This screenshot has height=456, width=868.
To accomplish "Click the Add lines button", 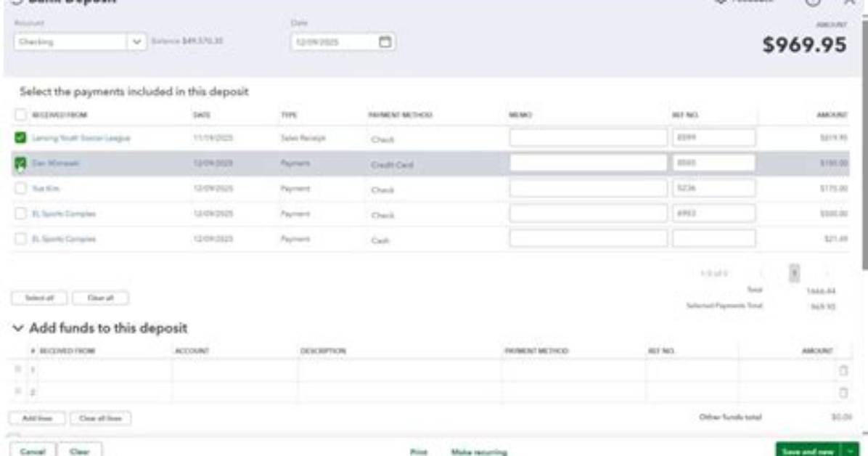I will point(37,418).
